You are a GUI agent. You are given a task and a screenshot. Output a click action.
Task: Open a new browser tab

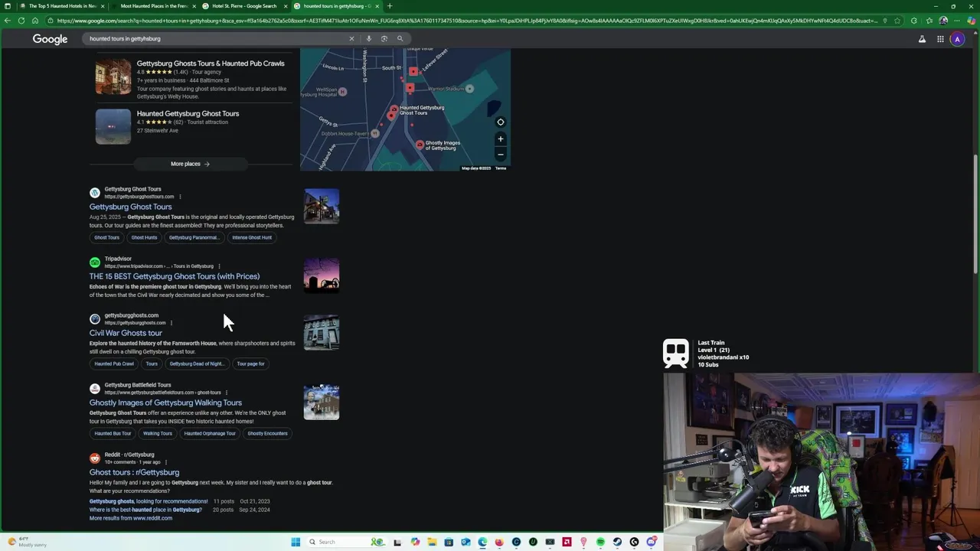coord(389,6)
